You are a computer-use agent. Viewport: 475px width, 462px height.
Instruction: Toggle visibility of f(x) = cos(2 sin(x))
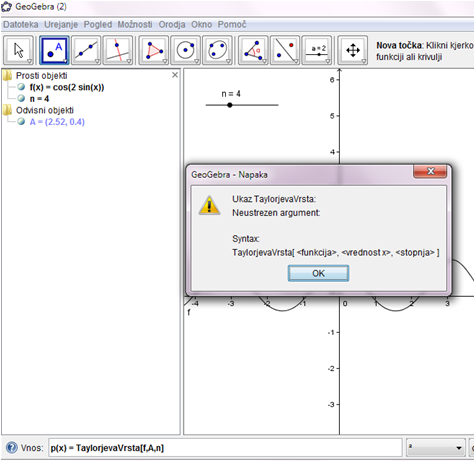pyautogui.click(x=21, y=87)
